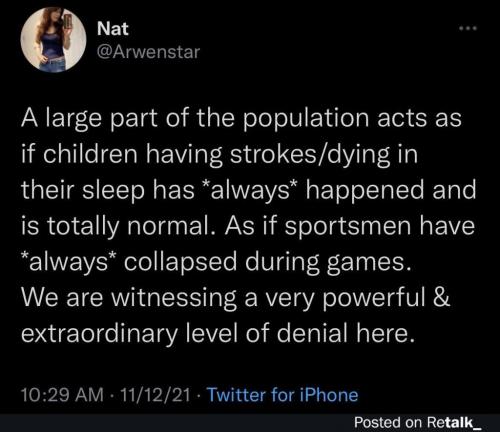
Task: Click the Posted on Retalk_ watermark
Action: point(418,422)
